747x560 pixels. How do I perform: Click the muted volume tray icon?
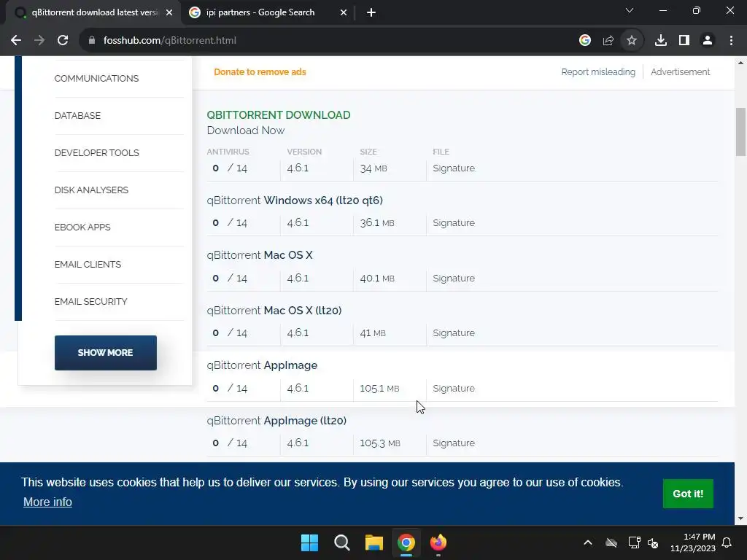point(653,542)
